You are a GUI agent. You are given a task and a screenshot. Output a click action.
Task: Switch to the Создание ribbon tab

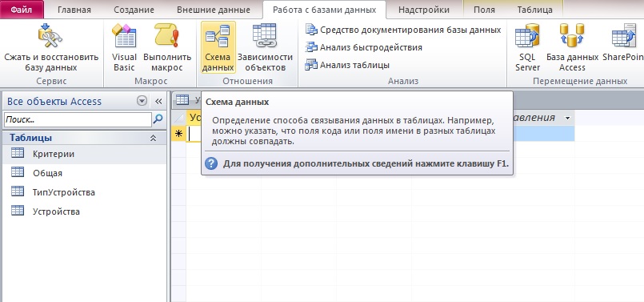click(x=134, y=10)
